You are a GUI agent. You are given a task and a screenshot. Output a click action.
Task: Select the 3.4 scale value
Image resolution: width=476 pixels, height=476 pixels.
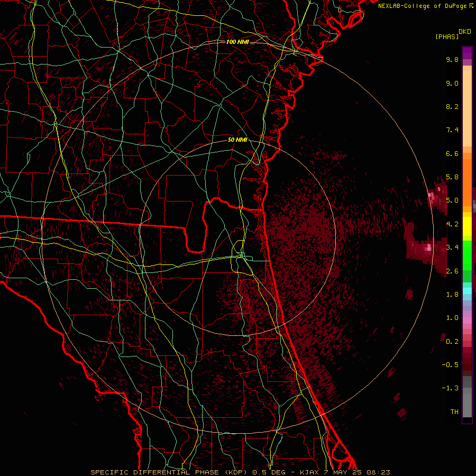(x=452, y=248)
